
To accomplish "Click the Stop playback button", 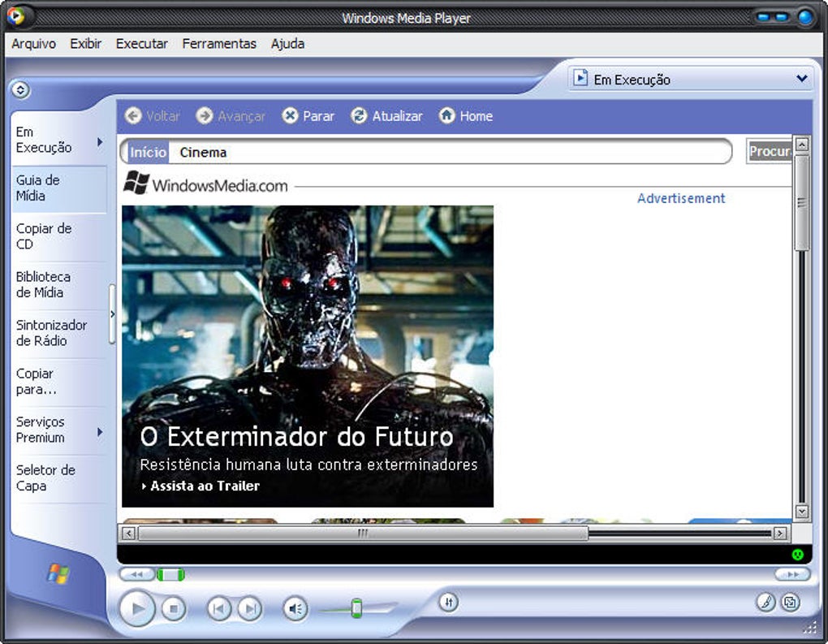I will tap(173, 609).
